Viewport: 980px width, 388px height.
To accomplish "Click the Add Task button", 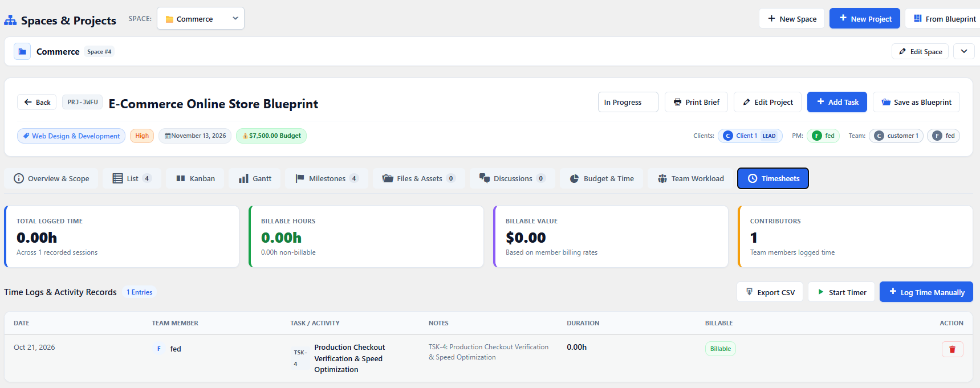I will pos(837,102).
